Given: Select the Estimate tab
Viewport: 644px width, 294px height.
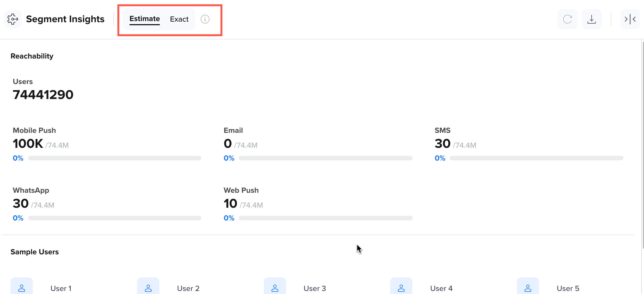Looking at the screenshot, I should [x=145, y=19].
